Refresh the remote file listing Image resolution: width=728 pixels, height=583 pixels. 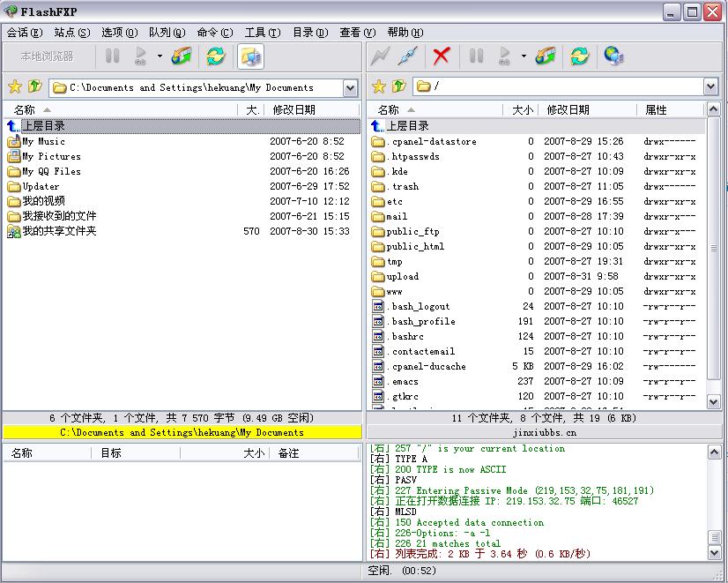[x=580, y=56]
